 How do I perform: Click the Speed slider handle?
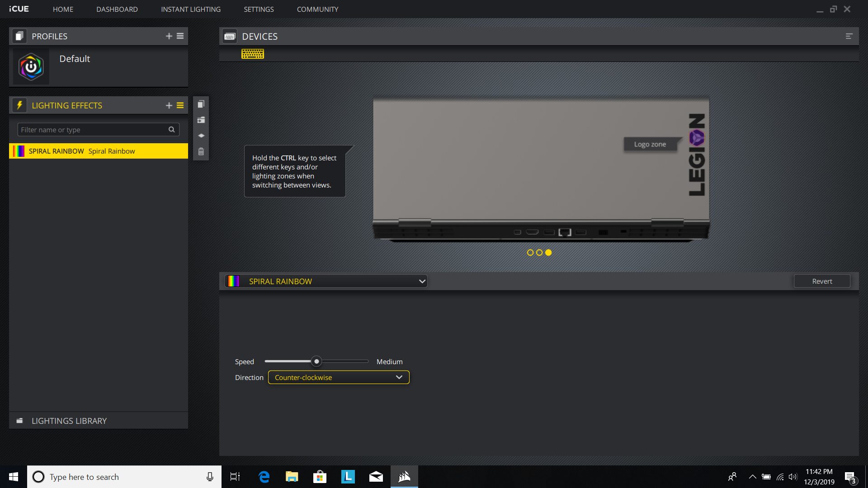[316, 361]
